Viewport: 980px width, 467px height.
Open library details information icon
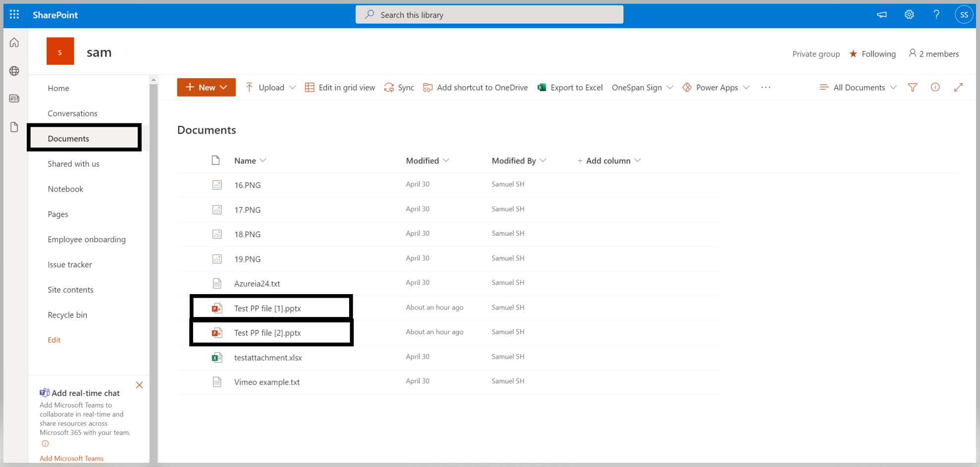click(x=935, y=87)
